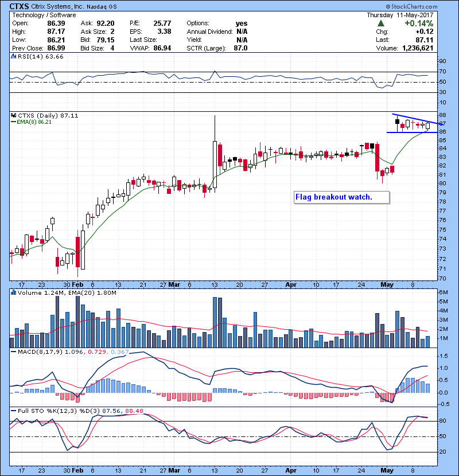The width and height of the screenshot is (459, 476).
Task: Click the CTXS (Daily) 87.11 chart label
Action: pyautogui.click(x=48, y=115)
